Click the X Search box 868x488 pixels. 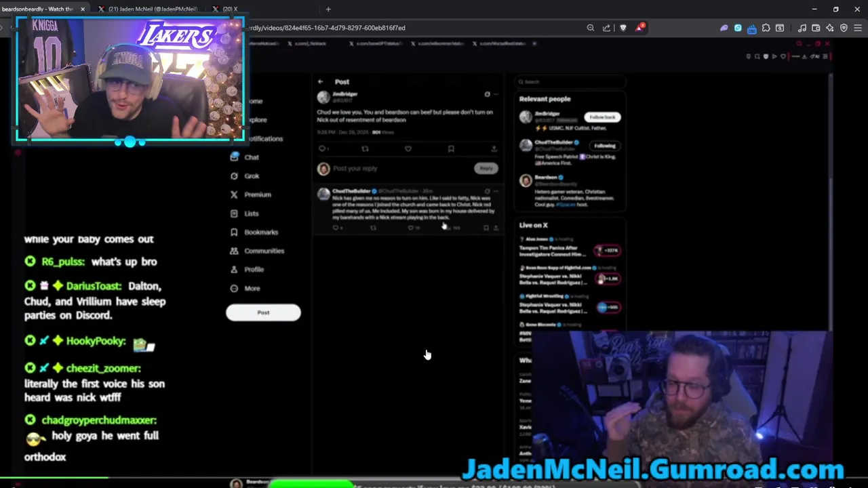click(569, 82)
